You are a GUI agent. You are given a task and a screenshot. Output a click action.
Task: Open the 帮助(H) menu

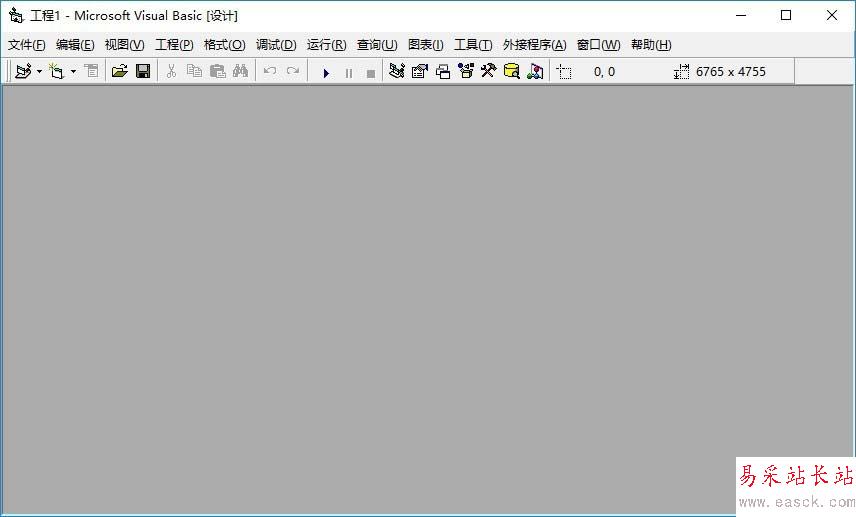pos(651,45)
